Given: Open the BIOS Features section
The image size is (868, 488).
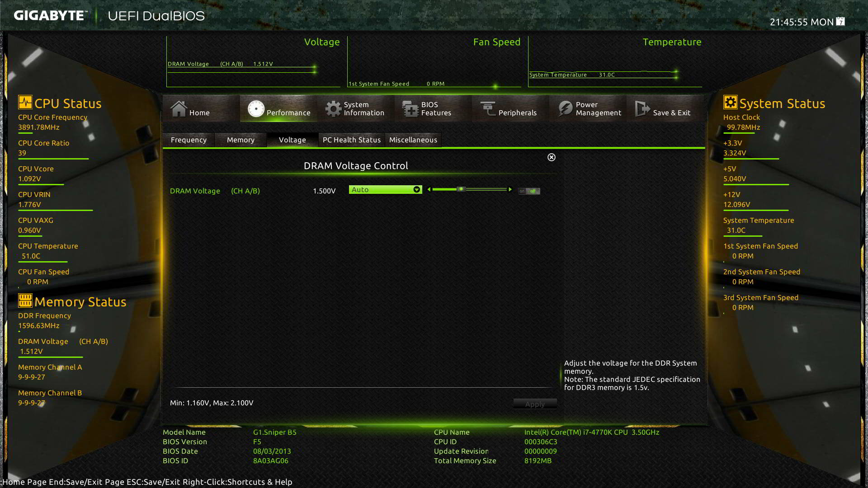Looking at the screenshot, I should pos(433,108).
